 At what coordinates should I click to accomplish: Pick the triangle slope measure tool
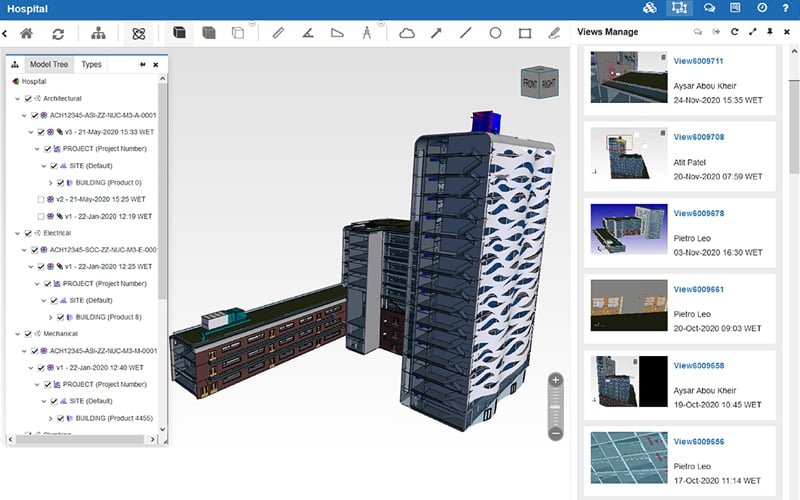tap(337, 33)
